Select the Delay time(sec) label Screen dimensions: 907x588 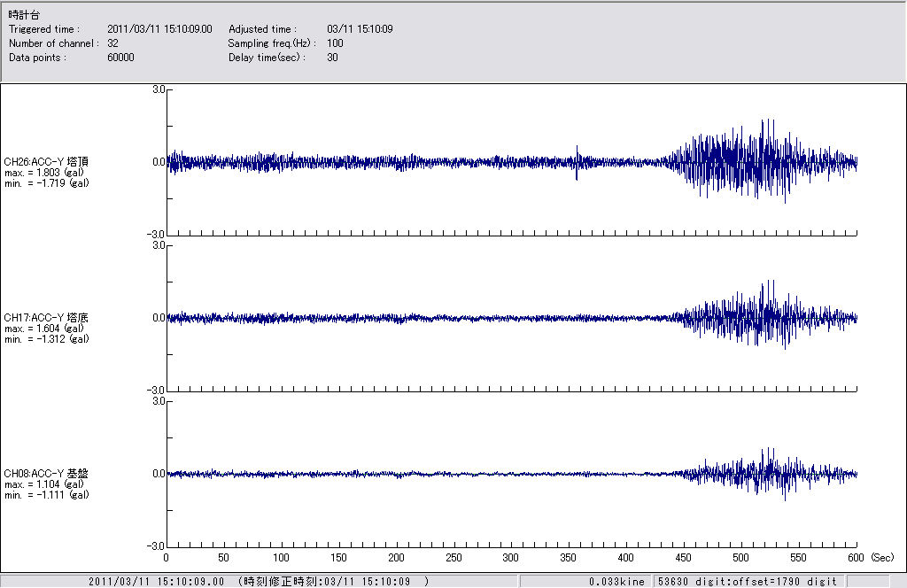[x=267, y=58]
